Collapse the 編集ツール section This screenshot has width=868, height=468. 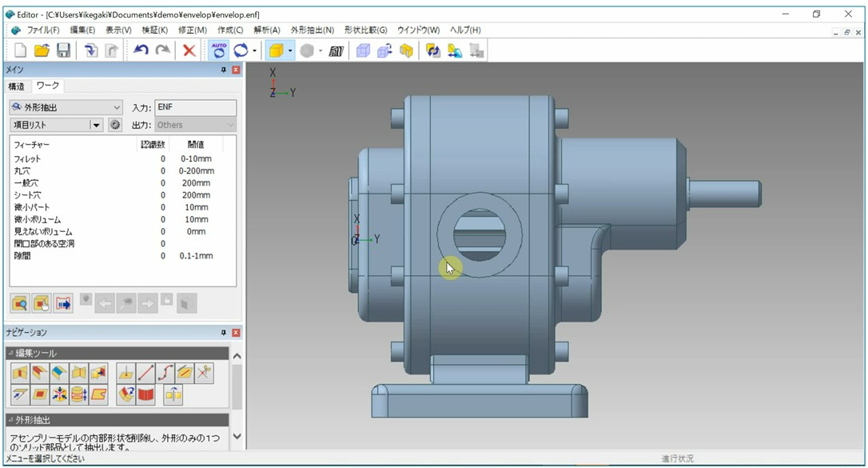10,353
